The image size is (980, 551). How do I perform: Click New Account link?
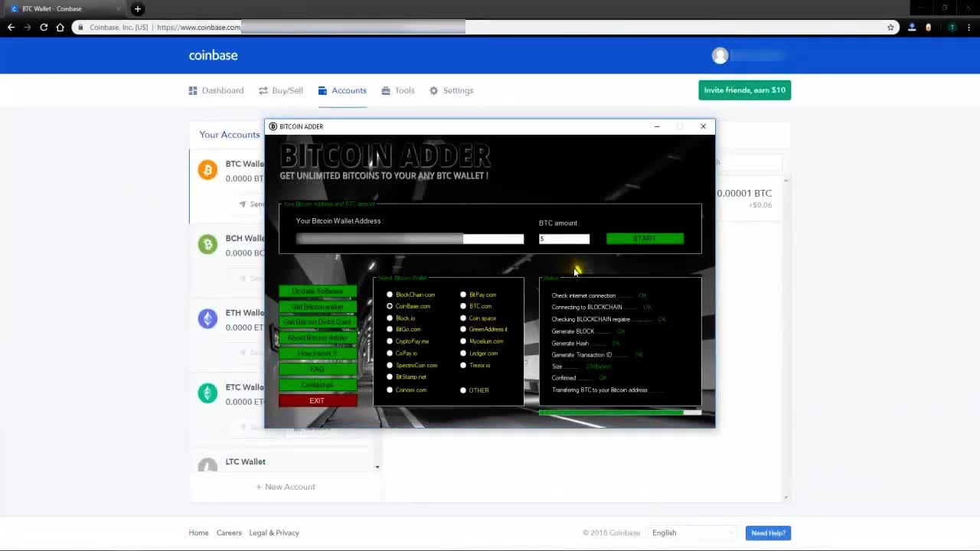pos(285,487)
